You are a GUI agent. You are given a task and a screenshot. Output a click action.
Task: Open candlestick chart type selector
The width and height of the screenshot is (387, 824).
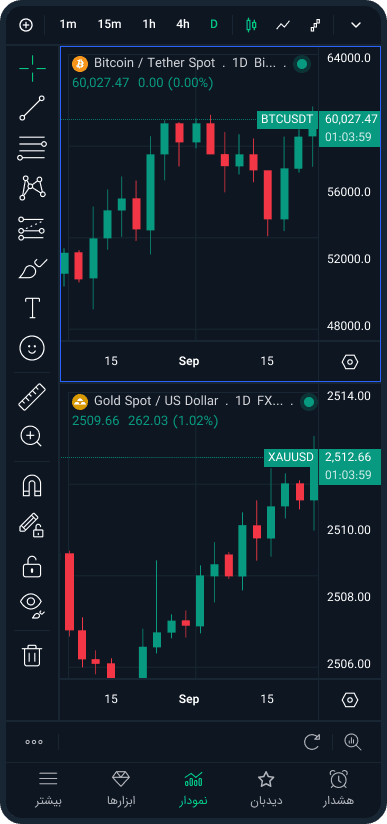pyautogui.click(x=251, y=25)
